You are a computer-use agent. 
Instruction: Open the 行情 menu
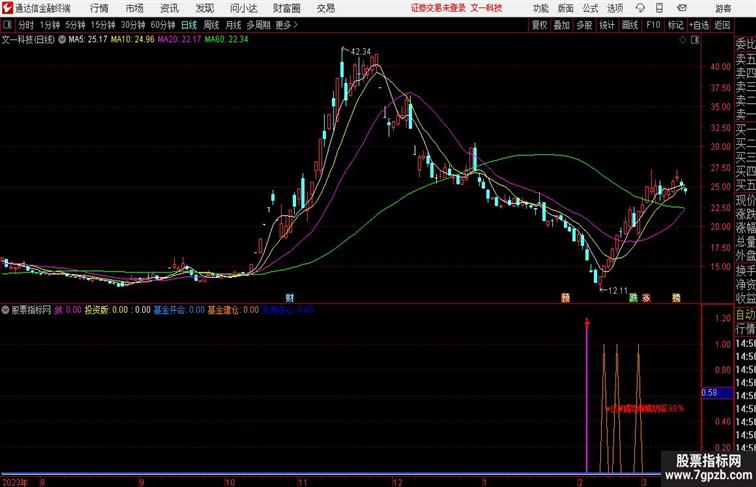[99, 8]
